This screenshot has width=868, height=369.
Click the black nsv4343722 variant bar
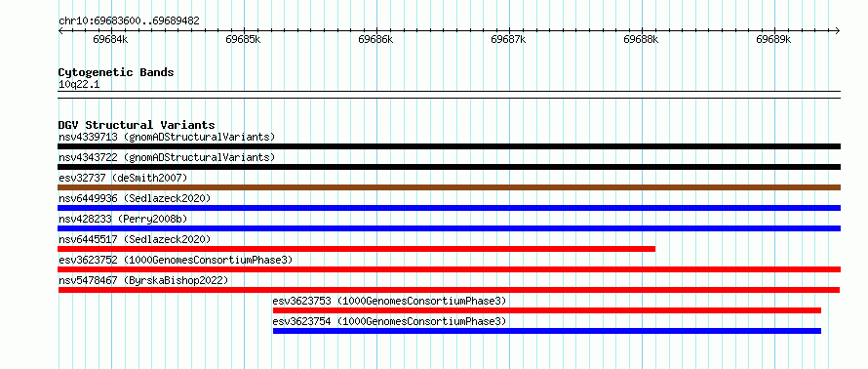pyautogui.click(x=449, y=167)
